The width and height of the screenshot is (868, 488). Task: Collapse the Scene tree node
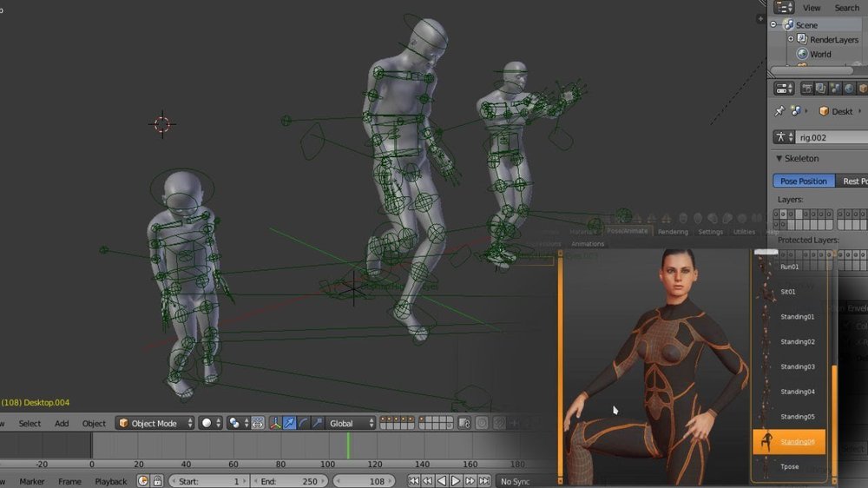point(773,24)
